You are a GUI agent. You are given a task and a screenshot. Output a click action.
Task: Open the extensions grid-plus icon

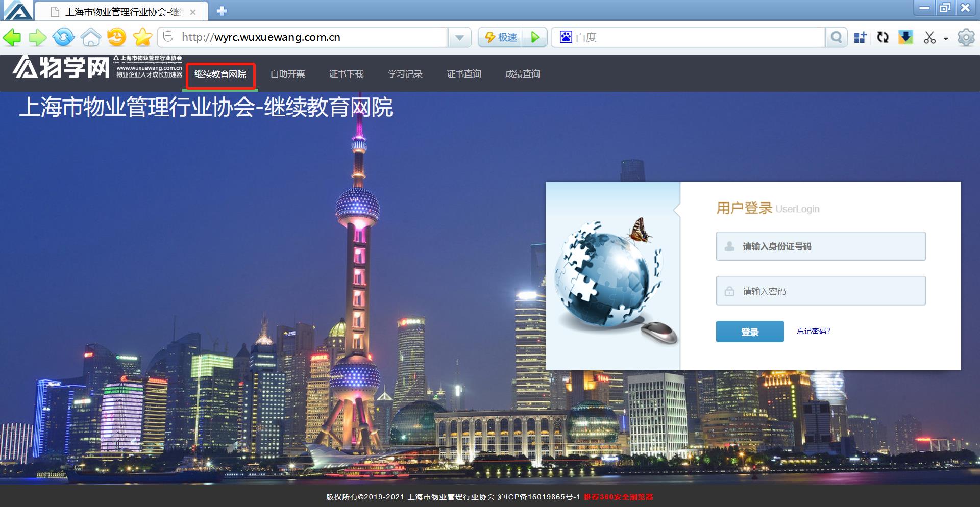click(860, 37)
